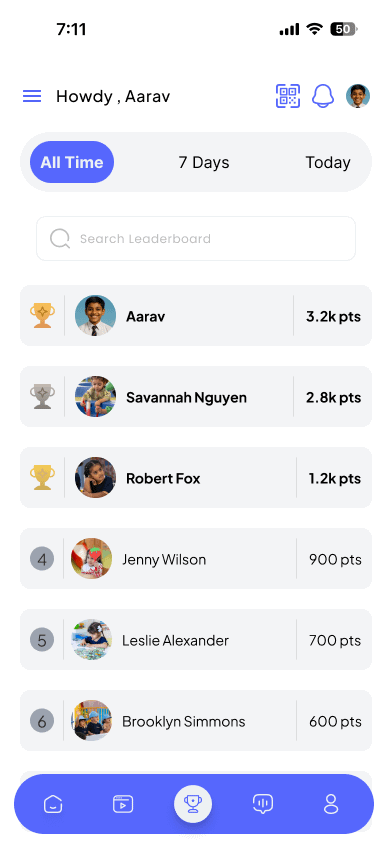
Task: Open notifications bell icon
Action: pyautogui.click(x=323, y=96)
